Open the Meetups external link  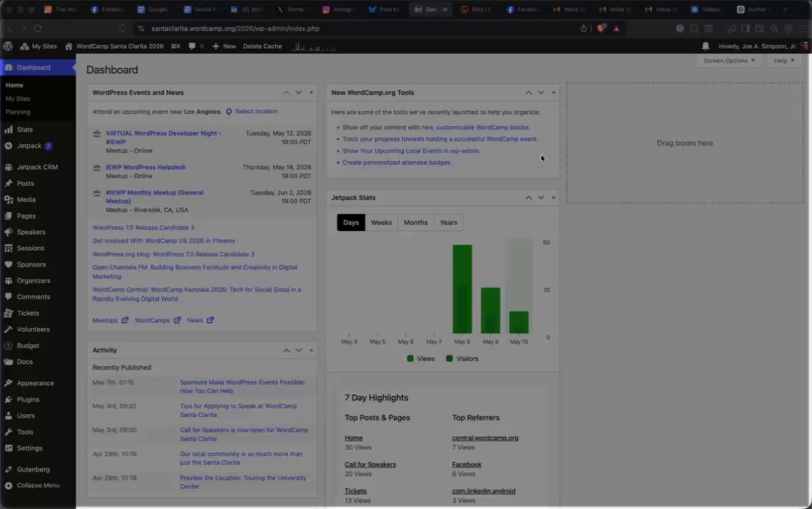110,320
